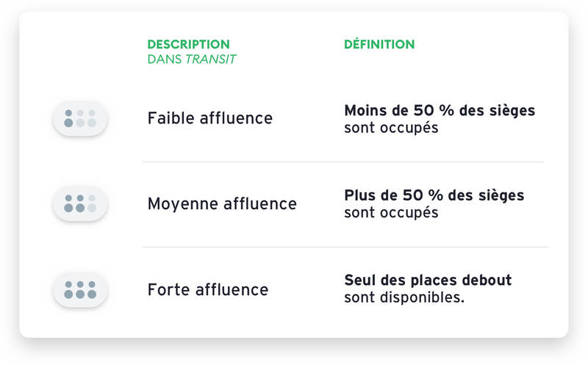Click the word TRANSIT in italic
Screen dimensions: 588x365
(x=210, y=59)
